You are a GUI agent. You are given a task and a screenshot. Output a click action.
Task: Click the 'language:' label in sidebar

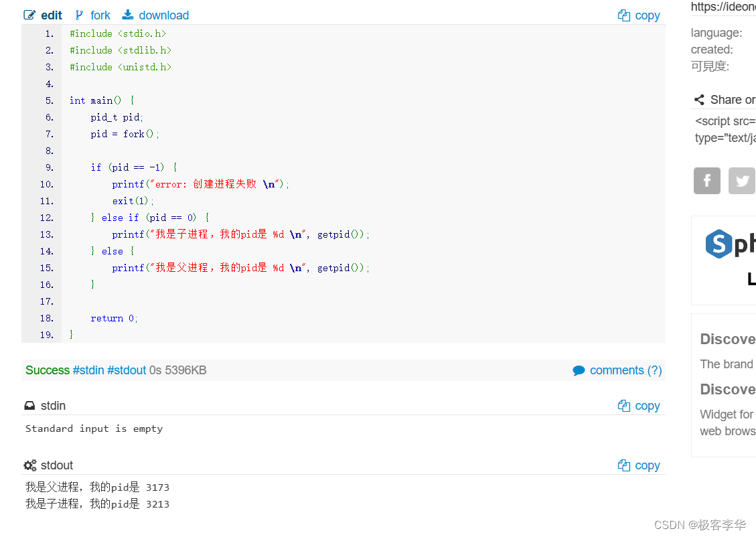[x=716, y=33]
